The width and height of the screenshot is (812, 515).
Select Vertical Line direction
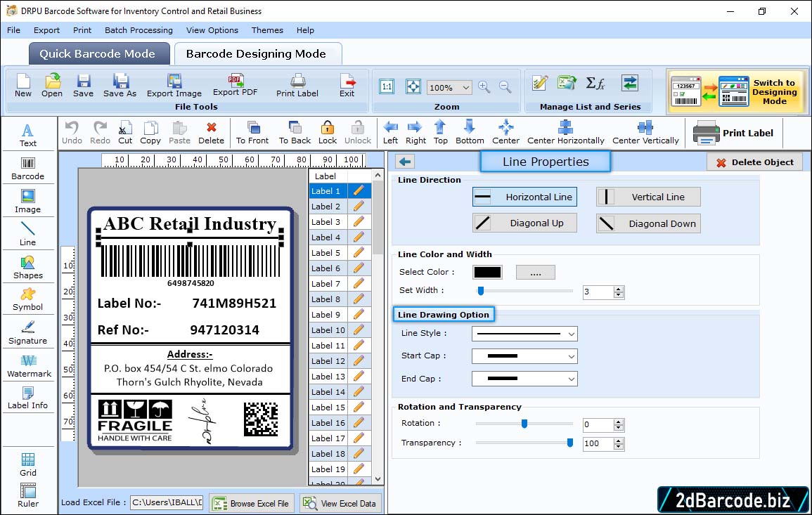tap(648, 197)
